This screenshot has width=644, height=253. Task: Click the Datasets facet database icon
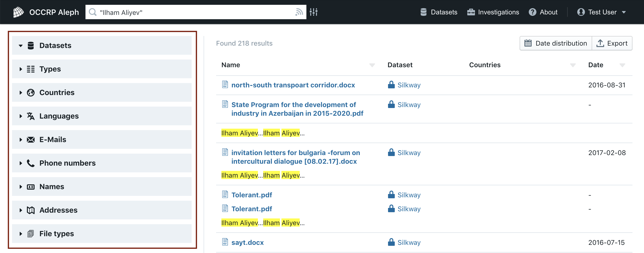coord(31,46)
